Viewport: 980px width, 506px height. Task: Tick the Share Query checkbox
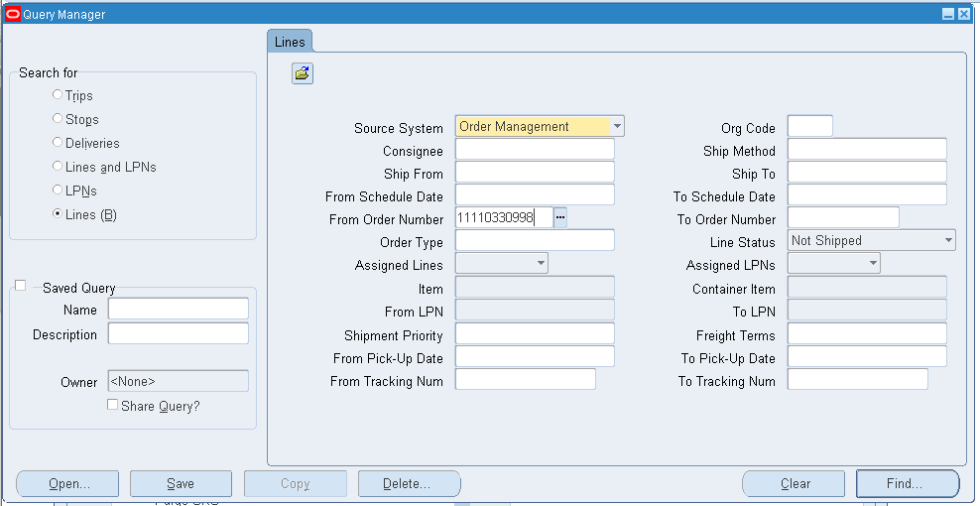coord(112,405)
